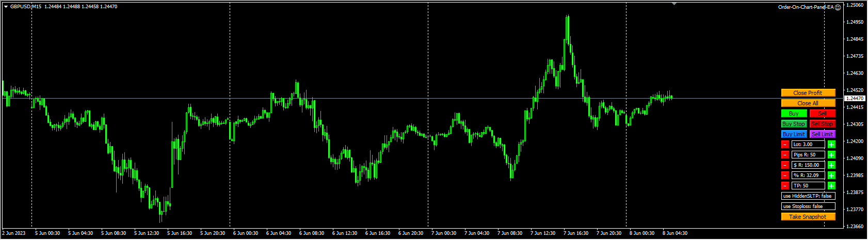
Task: Increase % R value with plus
Action: point(831,175)
